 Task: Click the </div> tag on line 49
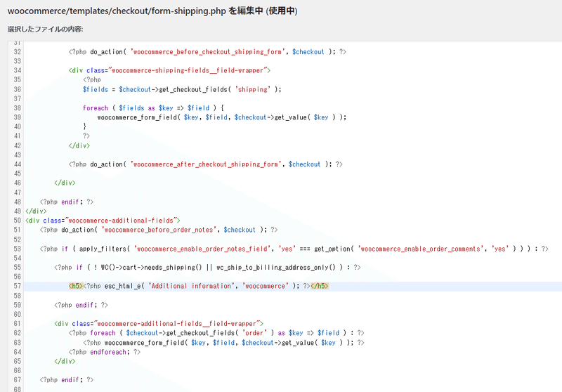(x=36, y=211)
